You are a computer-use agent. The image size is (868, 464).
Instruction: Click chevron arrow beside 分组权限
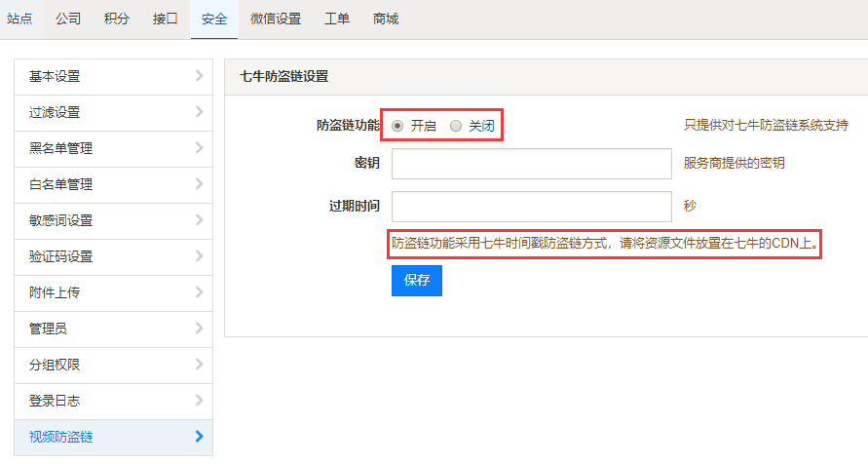pos(200,365)
